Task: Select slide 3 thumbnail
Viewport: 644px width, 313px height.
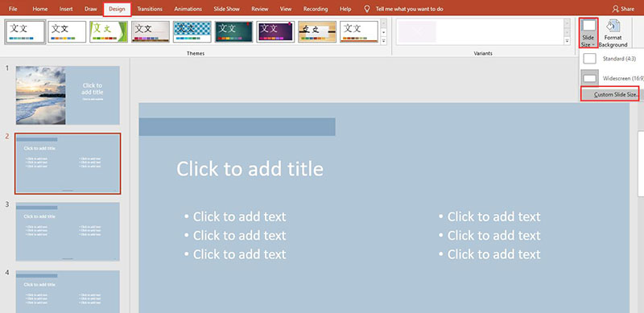Action: tap(68, 232)
